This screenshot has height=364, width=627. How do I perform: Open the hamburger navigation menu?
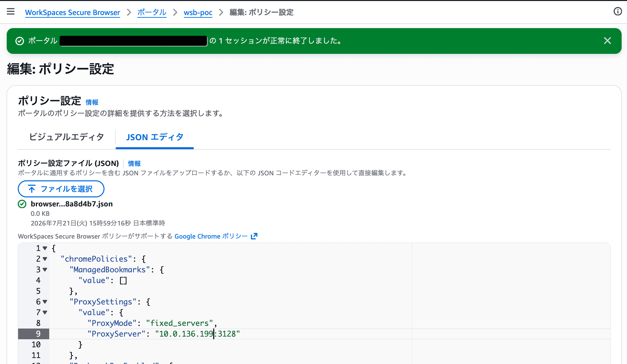tap(11, 12)
